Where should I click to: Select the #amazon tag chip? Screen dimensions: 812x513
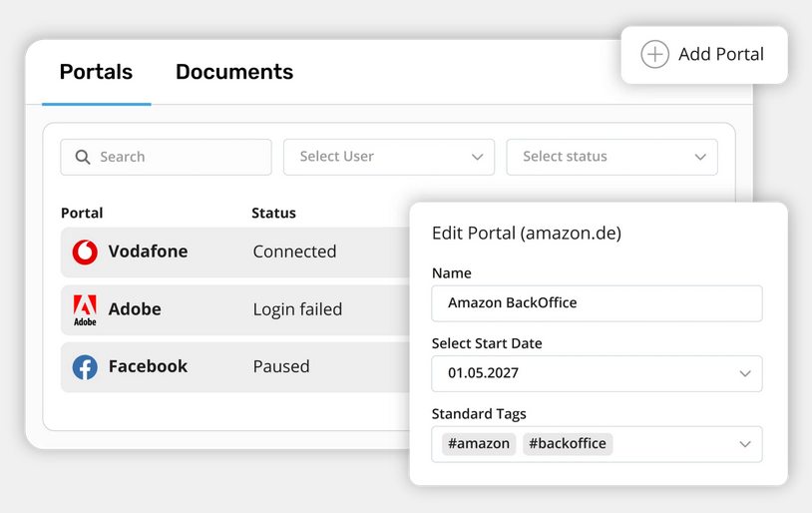479,444
